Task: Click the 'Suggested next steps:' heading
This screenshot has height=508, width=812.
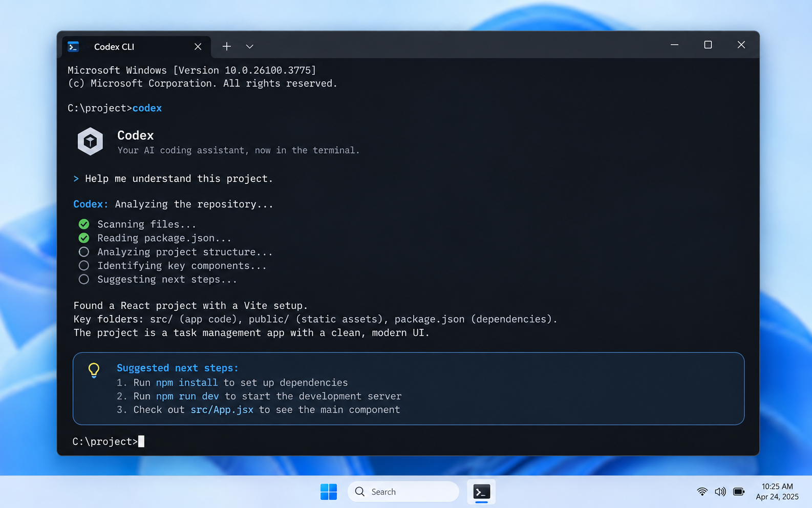Action: click(x=178, y=368)
